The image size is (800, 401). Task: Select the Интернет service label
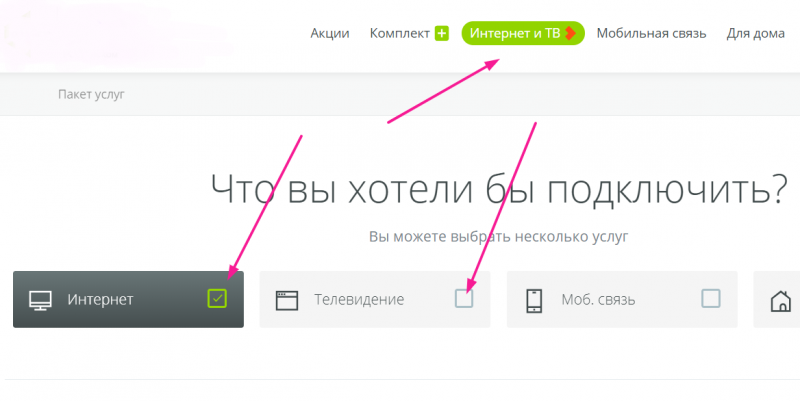click(x=100, y=299)
